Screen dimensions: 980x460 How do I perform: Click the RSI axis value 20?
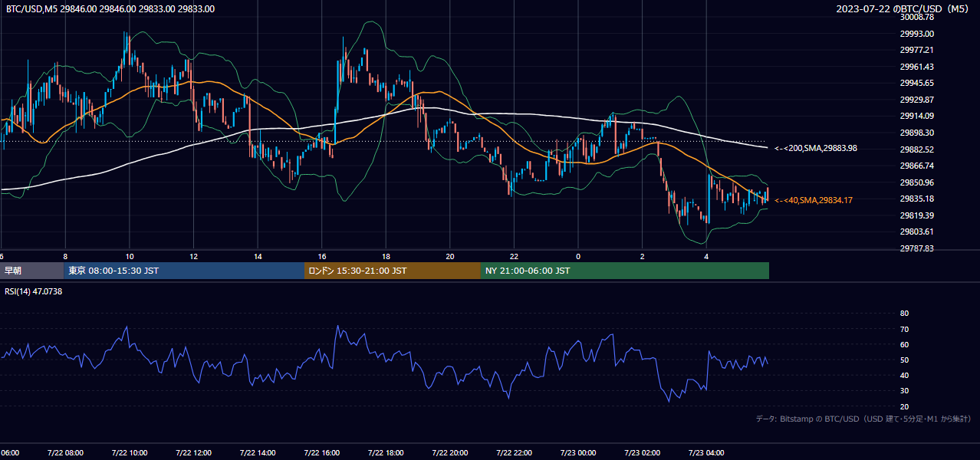coord(904,406)
